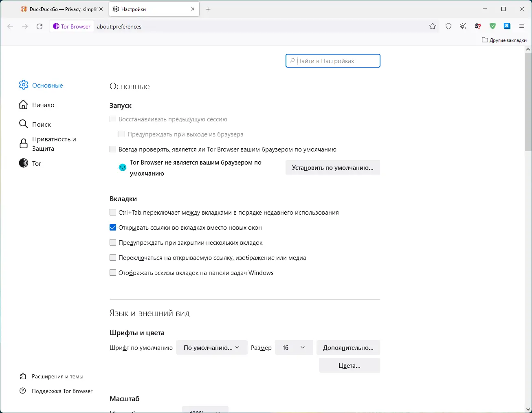Click the Цвета colors button
Viewport: 532px width, 413px height.
pyautogui.click(x=349, y=366)
